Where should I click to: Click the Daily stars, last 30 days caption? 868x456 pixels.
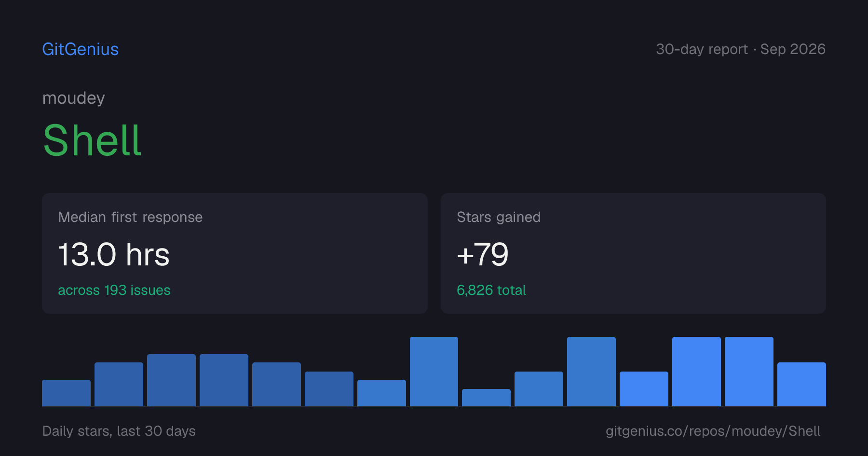coord(119,431)
